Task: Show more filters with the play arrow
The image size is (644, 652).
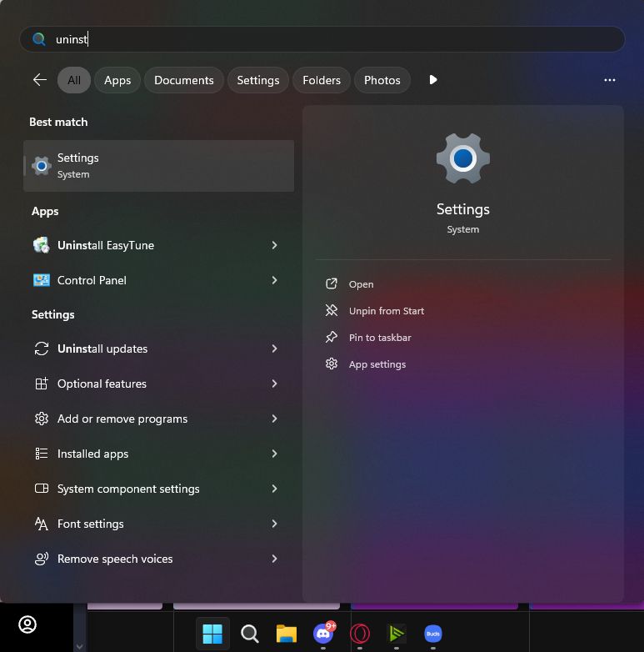Action: 433,80
